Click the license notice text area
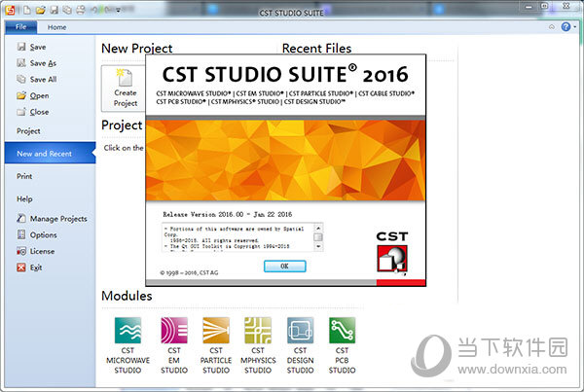Viewport: 584px width, 392px height. point(238,237)
